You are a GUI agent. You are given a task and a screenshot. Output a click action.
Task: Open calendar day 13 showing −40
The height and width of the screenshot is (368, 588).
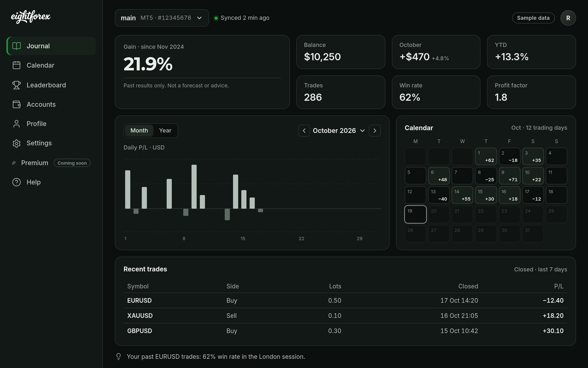pyautogui.click(x=439, y=195)
